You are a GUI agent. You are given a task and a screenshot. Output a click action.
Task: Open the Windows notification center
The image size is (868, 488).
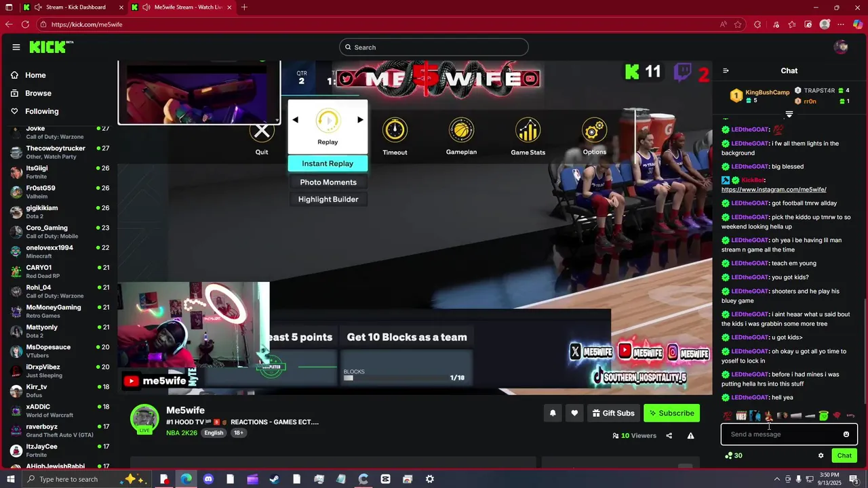click(x=853, y=479)
